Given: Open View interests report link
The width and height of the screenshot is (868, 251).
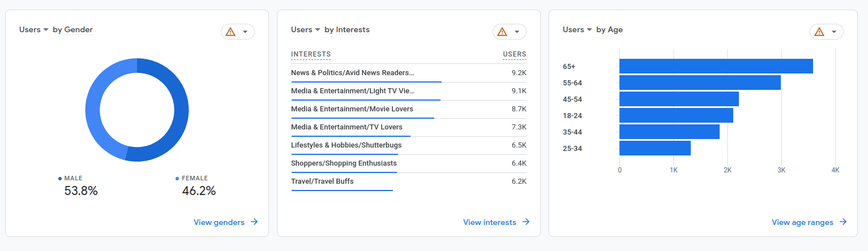Looking at the screenshot, I should tap(490, 222).
